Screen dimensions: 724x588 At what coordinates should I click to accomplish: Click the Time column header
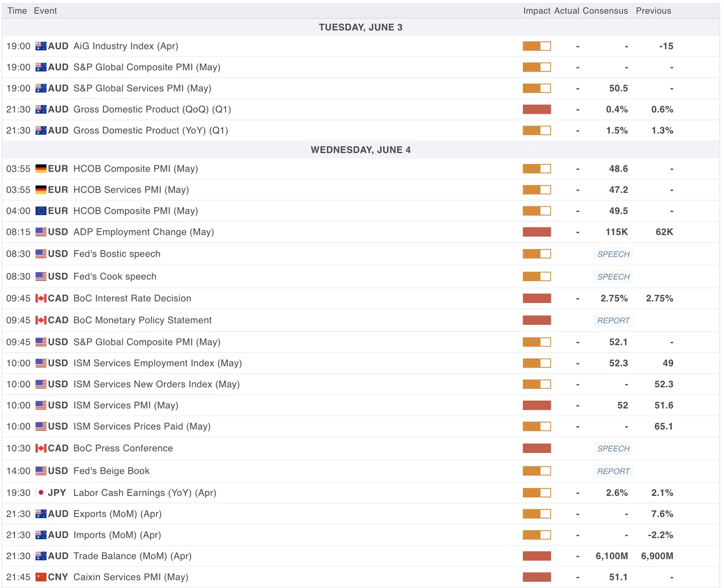(17, 11)
